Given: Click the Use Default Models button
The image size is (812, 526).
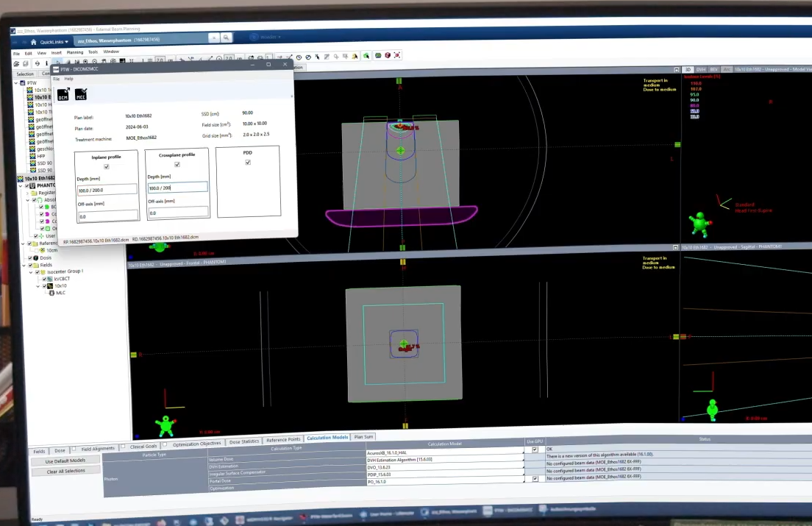Looking at the screenshot, I should tap(65, 461).
